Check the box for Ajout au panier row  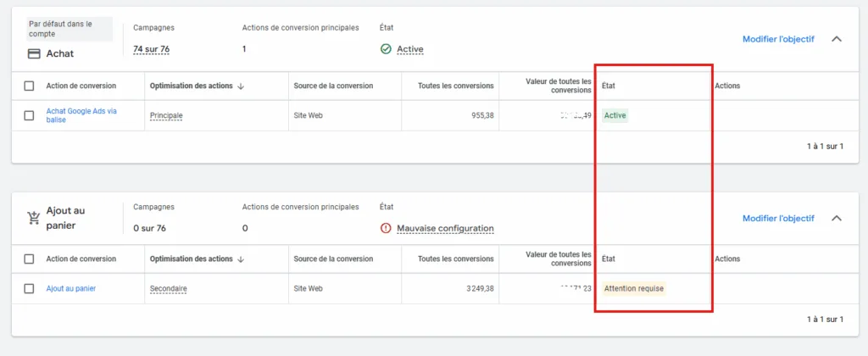click(30, 288)
